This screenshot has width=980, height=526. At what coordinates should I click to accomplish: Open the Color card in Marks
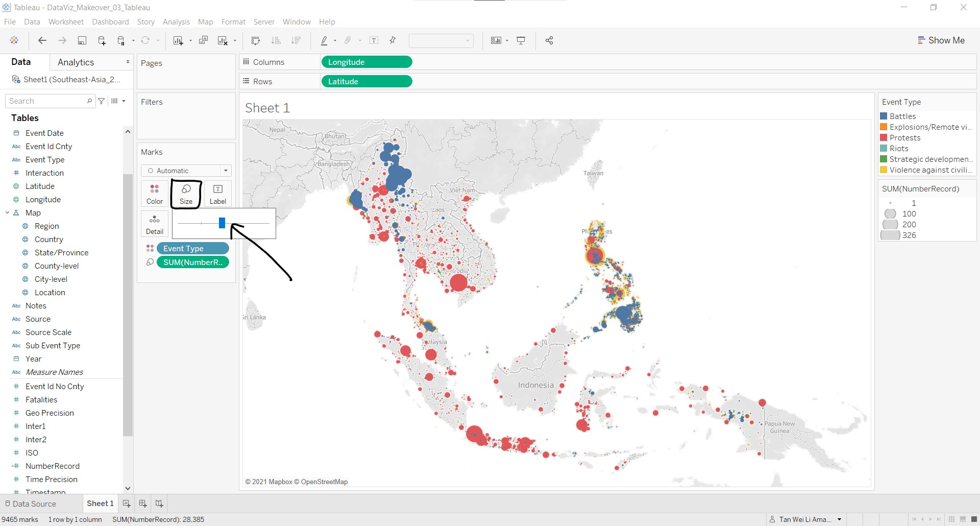(155, 194)
